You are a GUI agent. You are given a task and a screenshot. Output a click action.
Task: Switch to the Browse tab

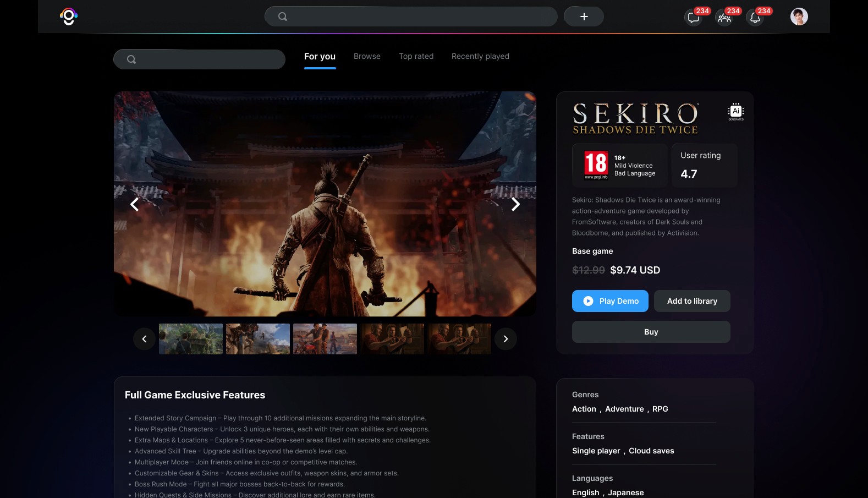pyautogui.click(x=367, y=56)
